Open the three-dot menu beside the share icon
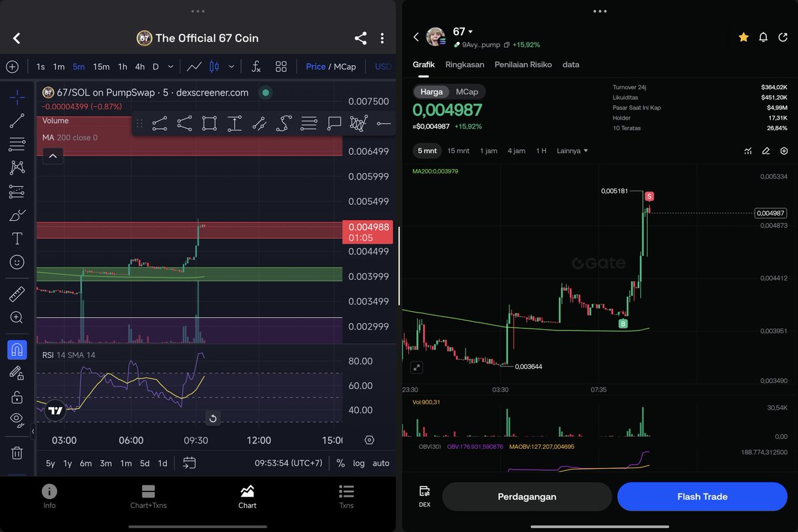Viewport: 798px width, 532px height. (382, 39)
